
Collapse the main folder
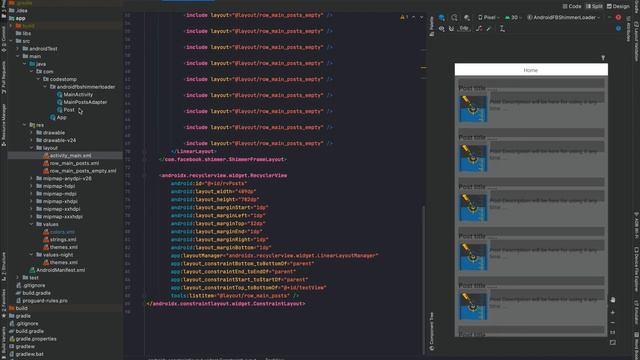click(x=18, y=56)
